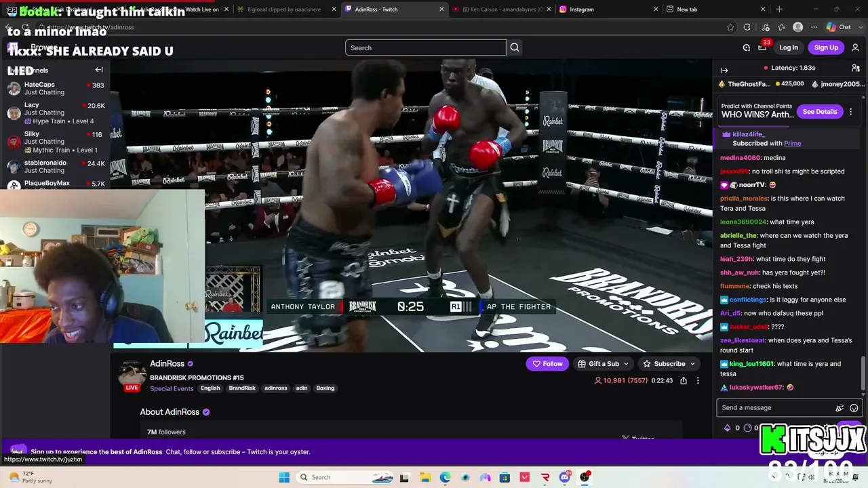Image resolution: width=868 pixels, height=488 pixels.
Task: Open the stream more options menu
Action: (x=698, y=381)
